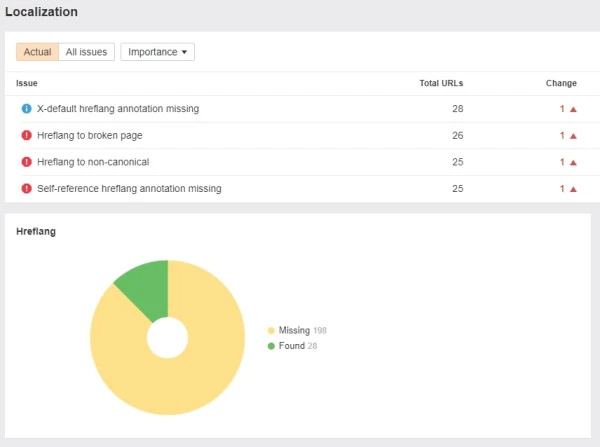Click red change arrow in broken page row
This screenshot has height=447, width=600.
(x=573, y=136)
